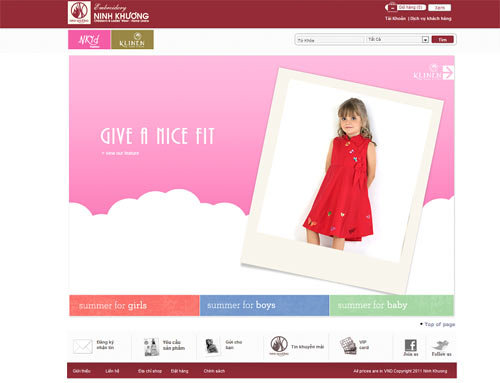Click the VIP card icon
This screenshot has height=383, width=500.
tap(348, 346)
